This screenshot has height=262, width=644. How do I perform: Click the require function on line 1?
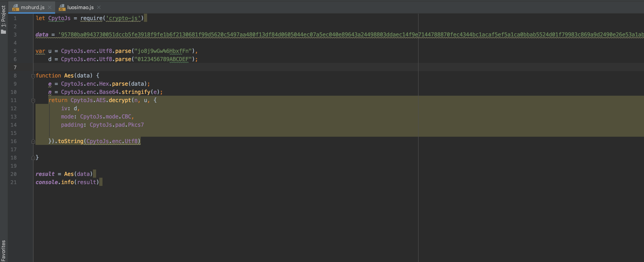pyautogui.click(x=91, y=18)
